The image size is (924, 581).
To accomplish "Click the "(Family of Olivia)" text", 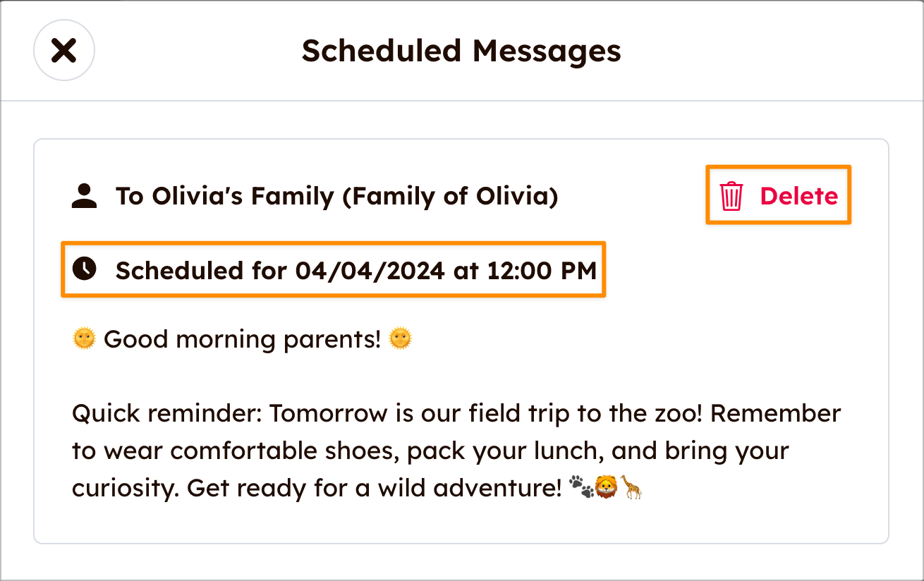I will coord(450,195).
